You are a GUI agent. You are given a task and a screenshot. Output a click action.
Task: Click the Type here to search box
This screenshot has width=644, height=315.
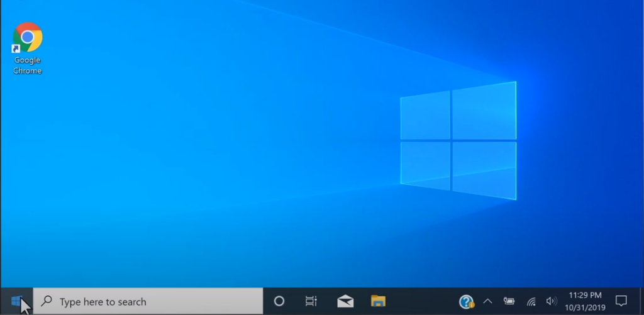148,301
